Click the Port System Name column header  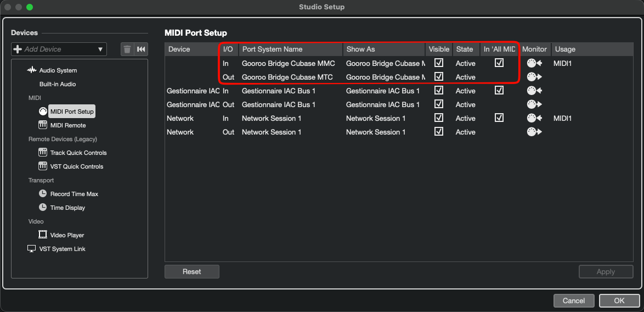pos(291,49)
